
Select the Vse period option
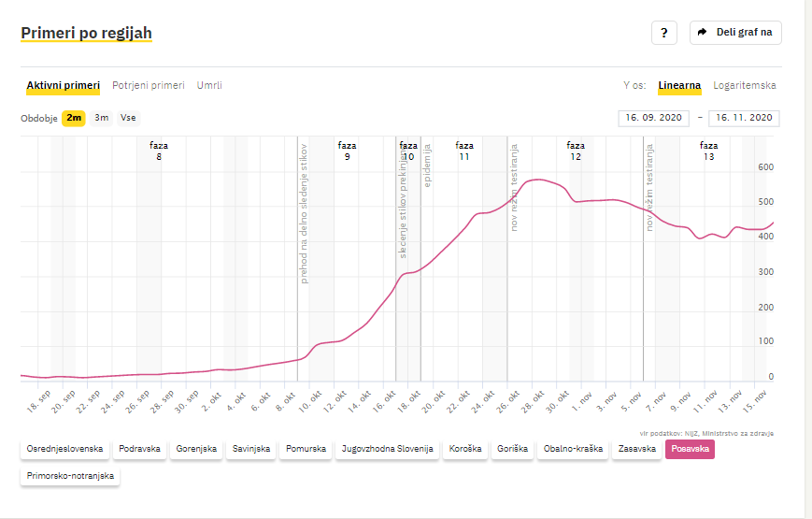point(128,118)
